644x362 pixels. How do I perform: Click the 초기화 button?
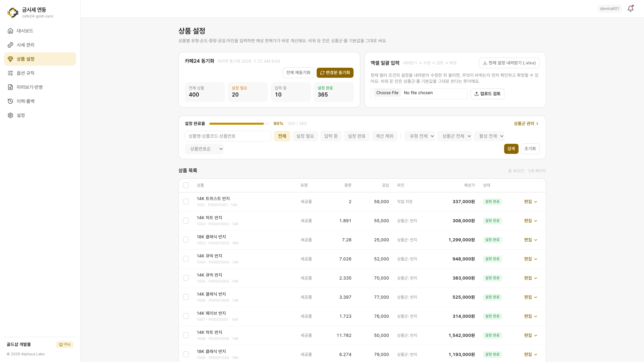pyautogui.click(x=530, y=149)
